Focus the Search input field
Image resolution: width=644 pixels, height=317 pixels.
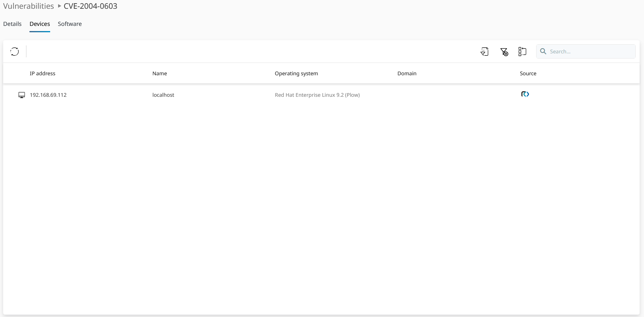pos(590,51)
